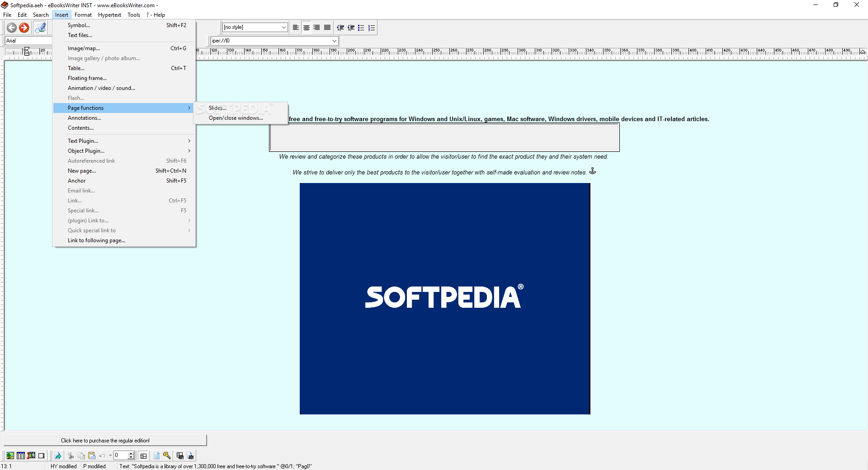Click the ruler indent hourglass marker

click(27, 51)
